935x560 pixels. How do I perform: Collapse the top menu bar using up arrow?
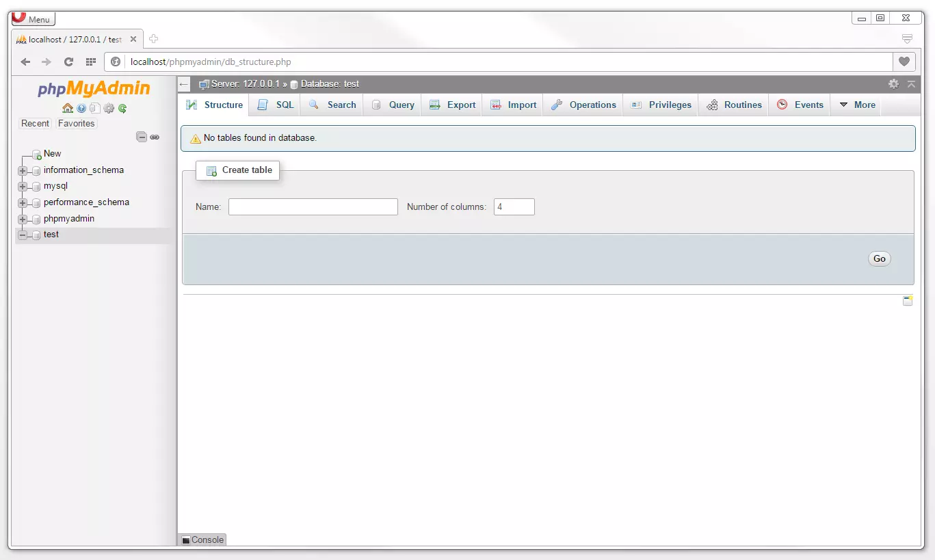pyautogui.click(x=911, y=84)
